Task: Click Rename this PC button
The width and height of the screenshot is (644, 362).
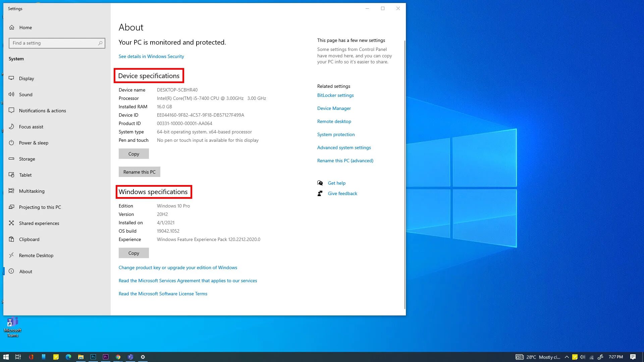Action: (x=139, y=172)
